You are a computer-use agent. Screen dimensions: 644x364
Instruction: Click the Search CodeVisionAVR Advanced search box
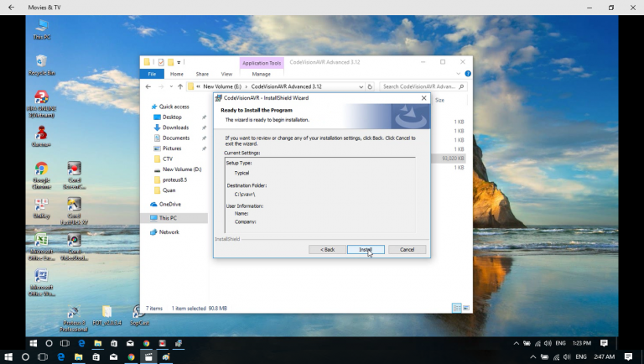click(x=419, y=86)
